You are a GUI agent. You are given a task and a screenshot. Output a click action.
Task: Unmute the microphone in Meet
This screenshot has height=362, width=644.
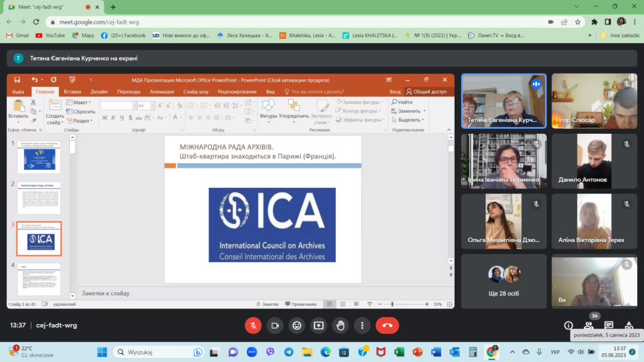[x=252, y=325]
